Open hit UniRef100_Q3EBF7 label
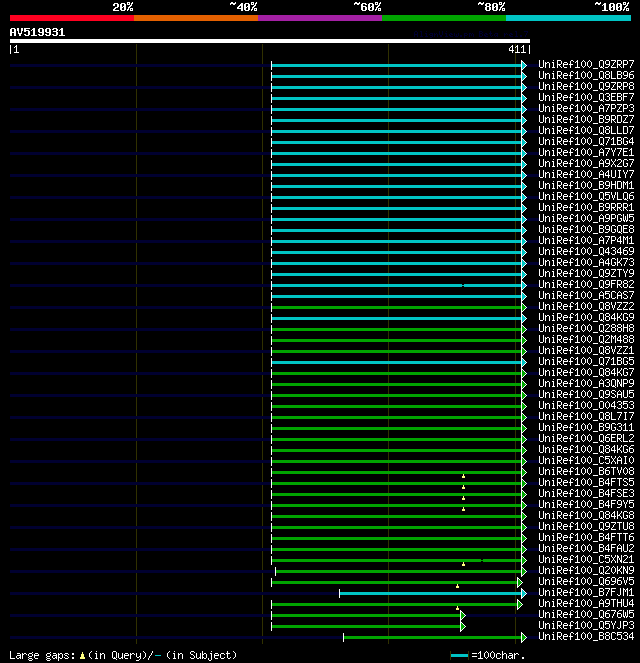Screen dimensions: 640x663 (x=586, y=97)
